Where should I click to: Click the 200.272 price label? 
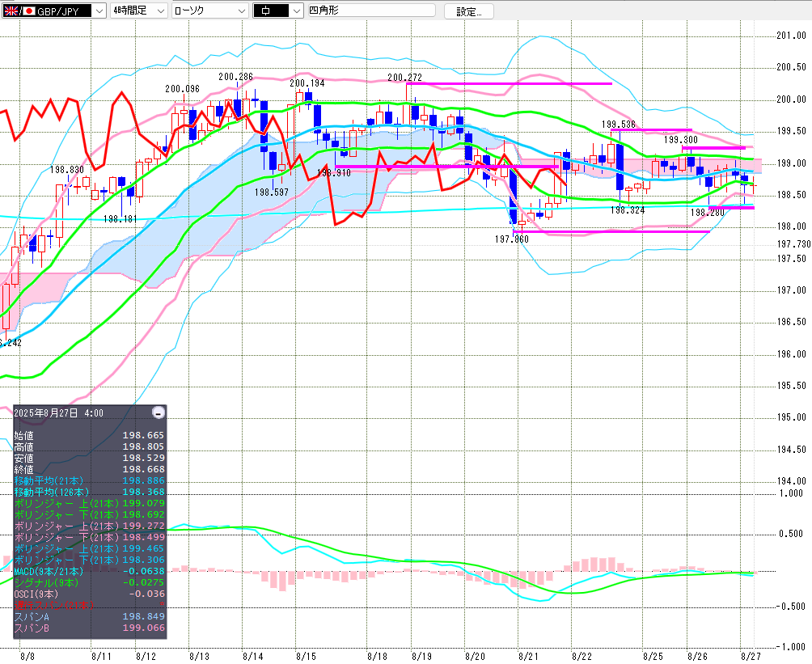click(405, 77)
